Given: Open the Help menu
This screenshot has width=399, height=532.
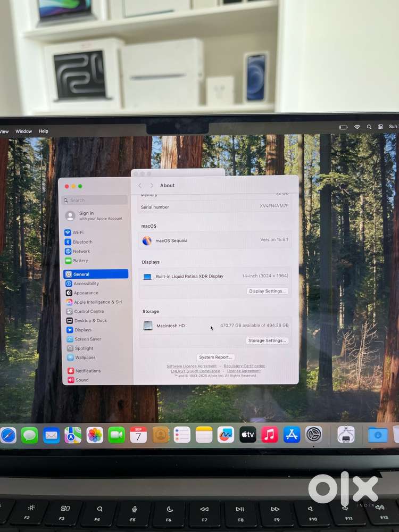Looking at the screenshot, I should 44,131.
